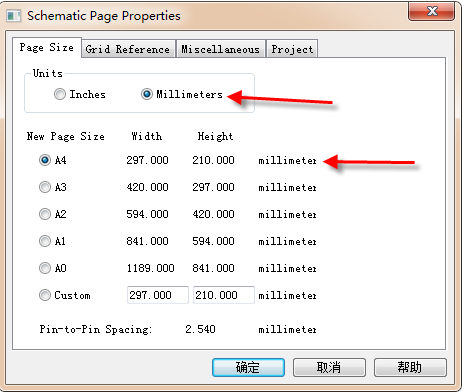Open the Miscellaneous tab
464x392 pixels.
221,49
